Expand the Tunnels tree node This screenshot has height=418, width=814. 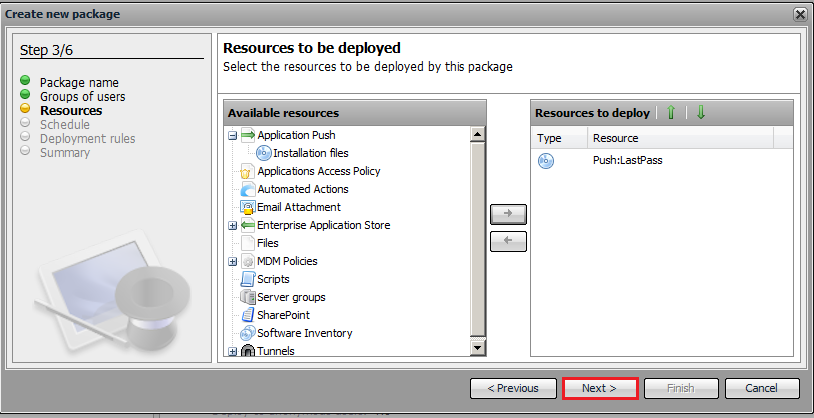coord(233,351)
